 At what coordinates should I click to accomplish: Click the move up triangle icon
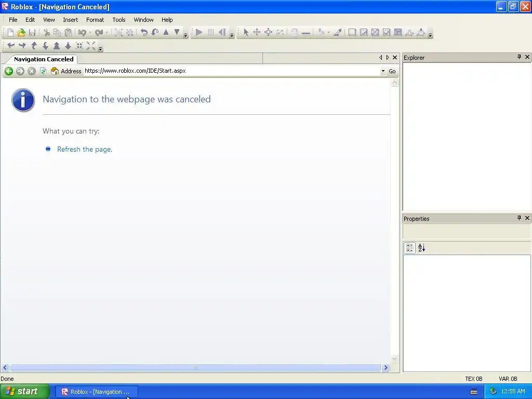(x=166, y=32)
